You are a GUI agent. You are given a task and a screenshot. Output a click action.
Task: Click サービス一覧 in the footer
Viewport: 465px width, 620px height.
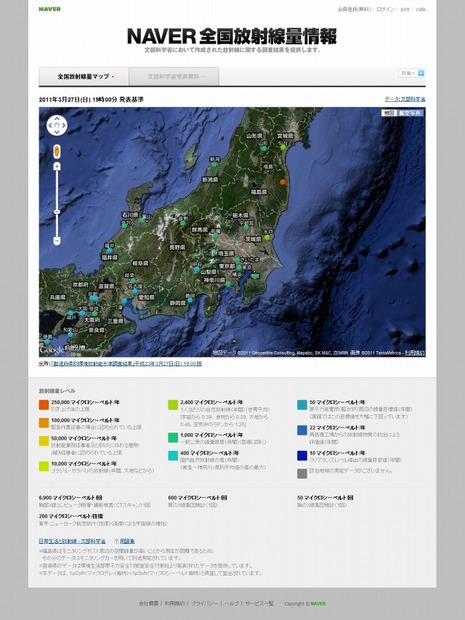point(259,603)
